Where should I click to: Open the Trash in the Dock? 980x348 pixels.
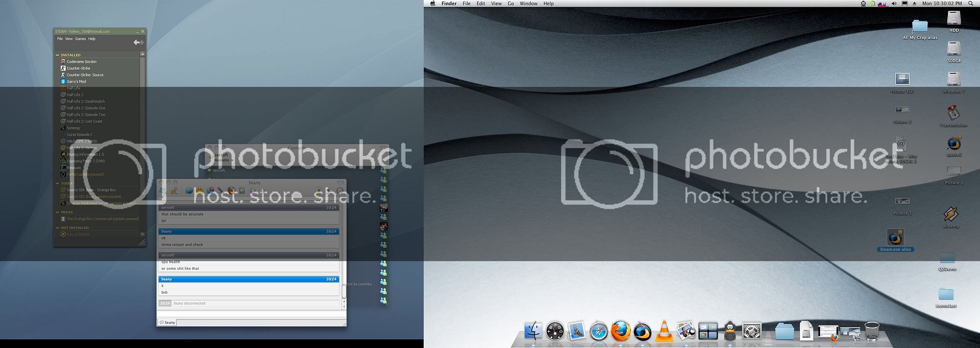[872, 331]
